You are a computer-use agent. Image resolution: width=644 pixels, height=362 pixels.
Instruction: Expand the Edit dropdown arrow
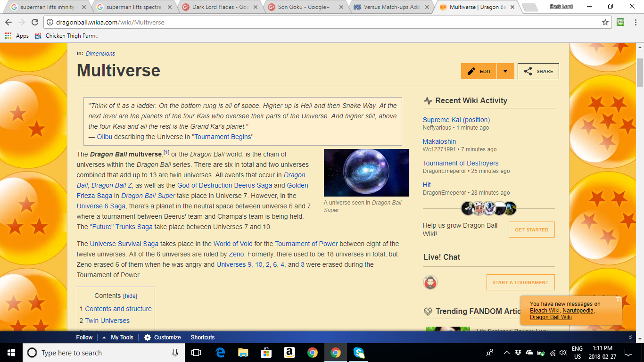tap(505, 71)
